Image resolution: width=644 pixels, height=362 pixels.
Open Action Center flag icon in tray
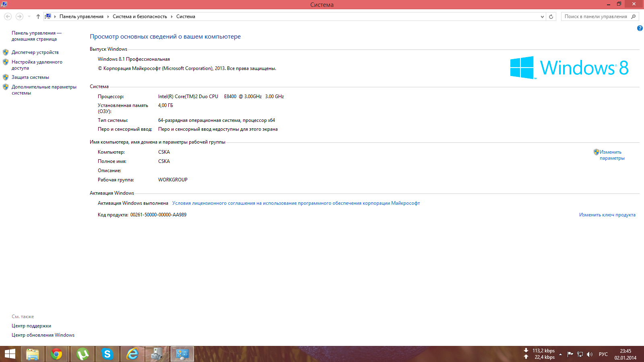[x=570, y=354]
